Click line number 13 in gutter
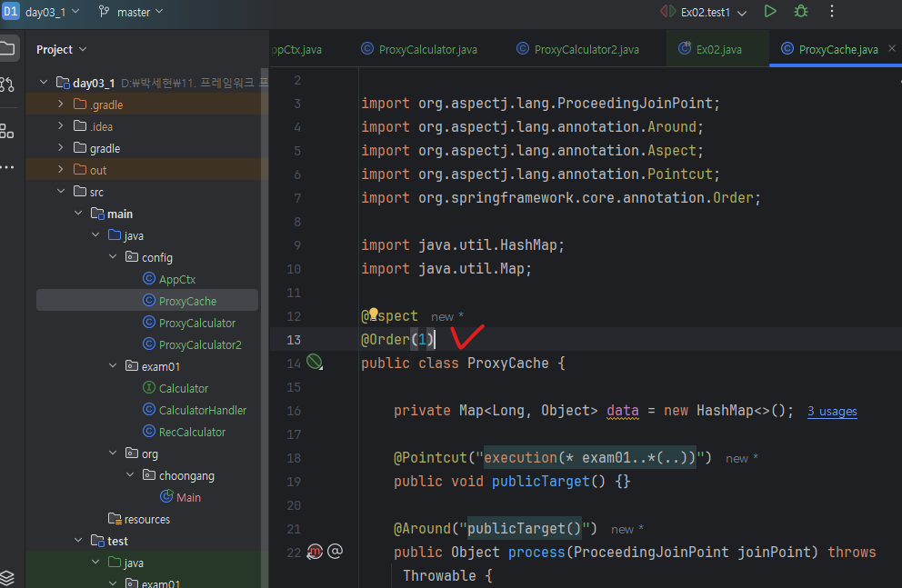 [294, 340]
